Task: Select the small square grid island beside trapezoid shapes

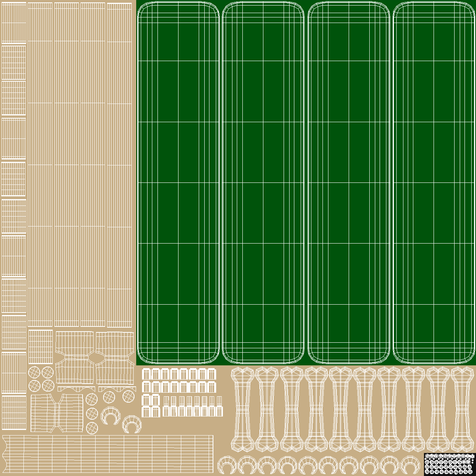Action: pyautogui.click(x=40, y=346)
